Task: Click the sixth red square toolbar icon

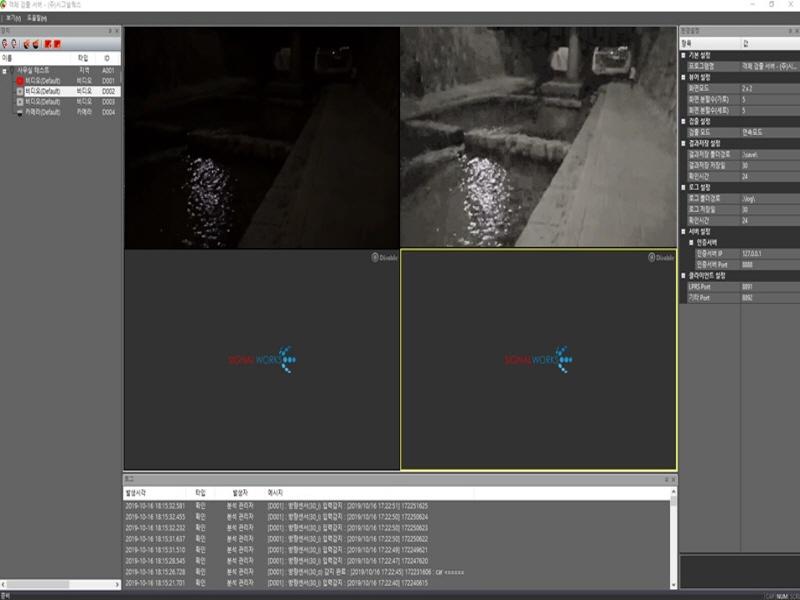Action: (x=57, y=44)
